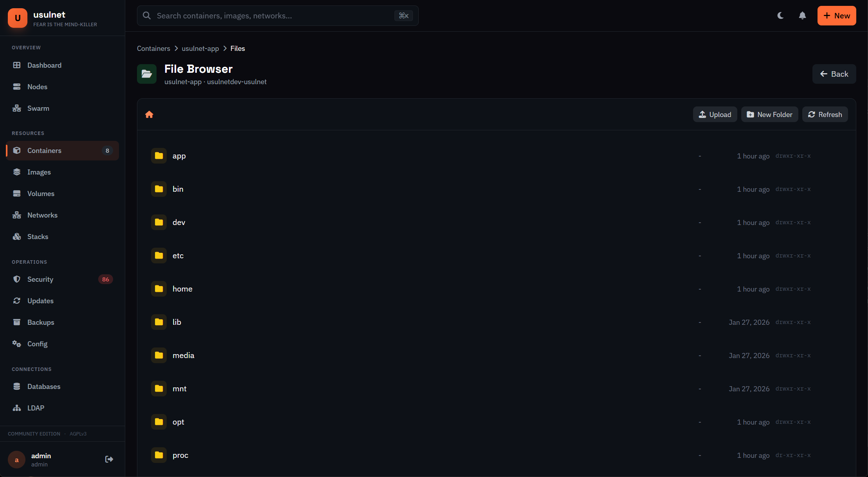868x477 pixels.
Task: Refresh the file listing
Action: tap(825, 114)
